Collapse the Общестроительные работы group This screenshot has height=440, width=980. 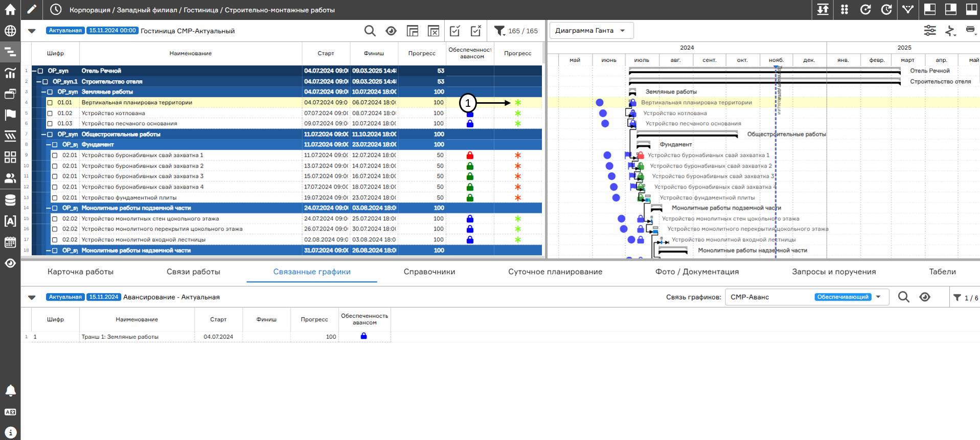(44, 134)
